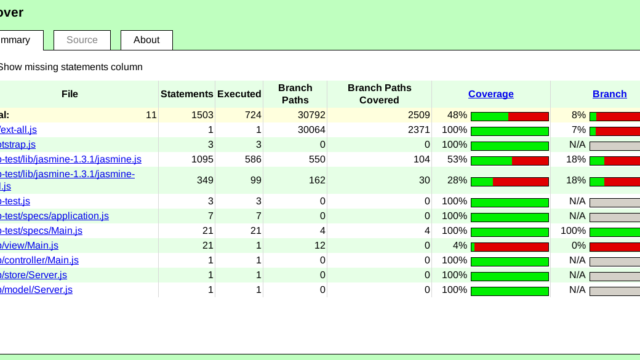The height and width of the screenshot is (360, 640).
Task: Select the 1503 total statements cell
Action: point(187,115)
